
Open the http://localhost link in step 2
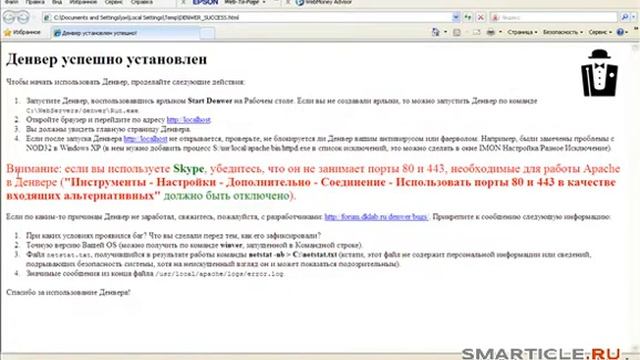(x=189, y=120)
